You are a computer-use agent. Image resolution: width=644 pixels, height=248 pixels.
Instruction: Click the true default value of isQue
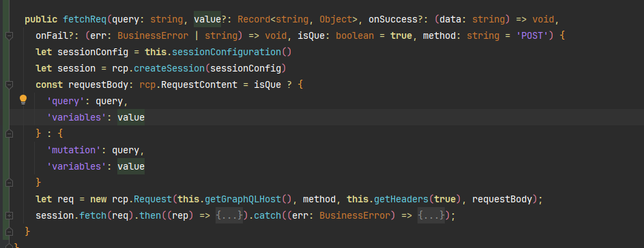(x=401, y=35)
